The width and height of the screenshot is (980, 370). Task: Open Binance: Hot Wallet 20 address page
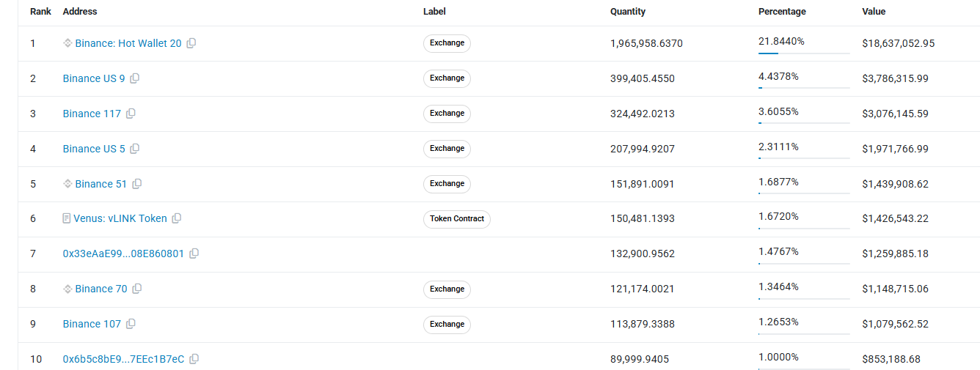(128, 43)
